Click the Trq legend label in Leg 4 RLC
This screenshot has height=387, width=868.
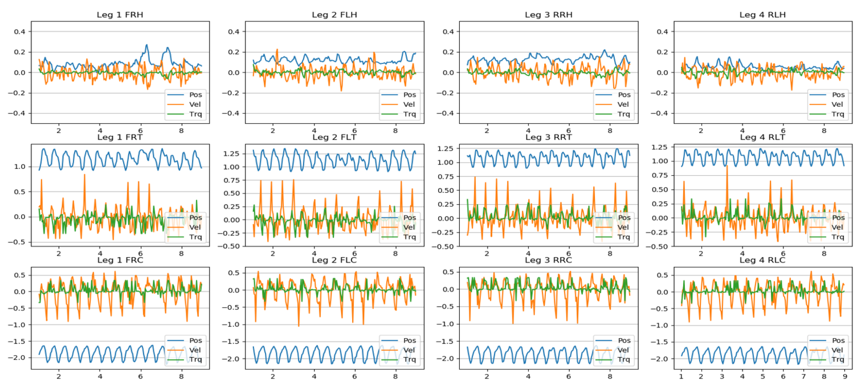point(837,359)
